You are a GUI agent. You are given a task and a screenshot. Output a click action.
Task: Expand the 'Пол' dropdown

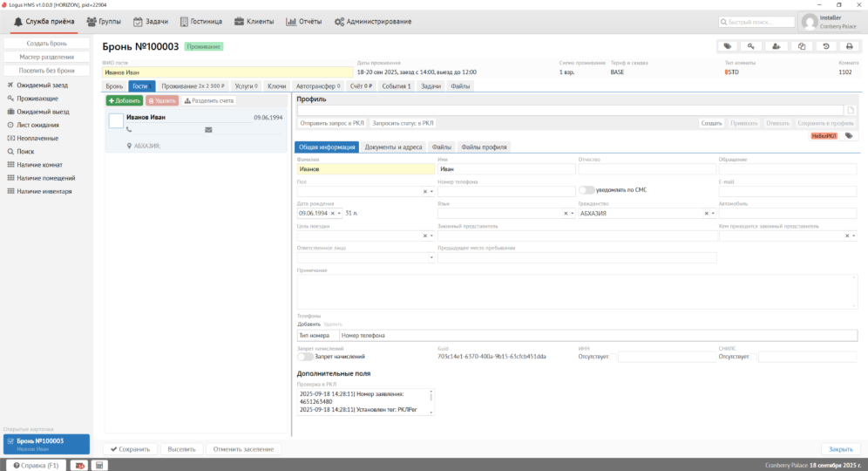(431, 191)
